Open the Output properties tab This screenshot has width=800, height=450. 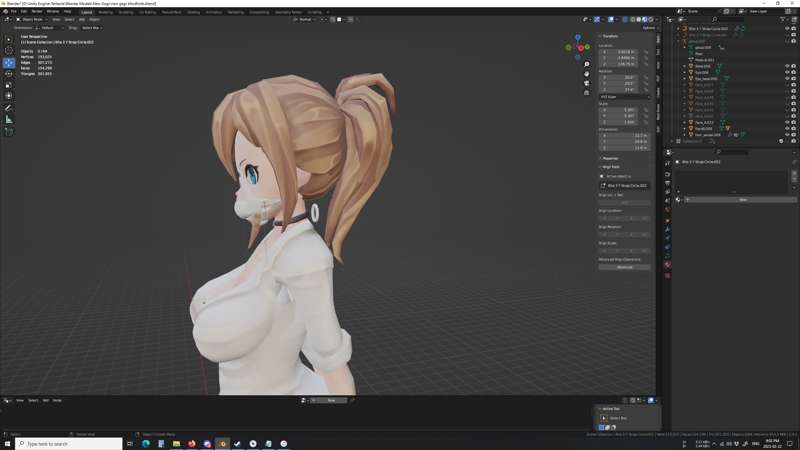pos(667,183)
